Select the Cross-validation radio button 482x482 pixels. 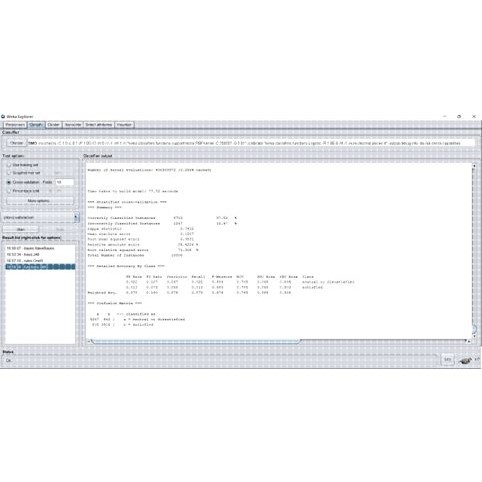(9, 182)
